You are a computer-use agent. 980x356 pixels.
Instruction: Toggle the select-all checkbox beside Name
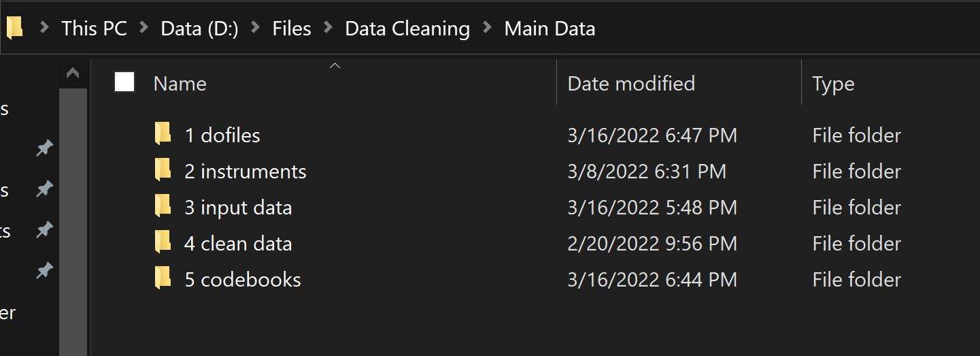(124, 82)
